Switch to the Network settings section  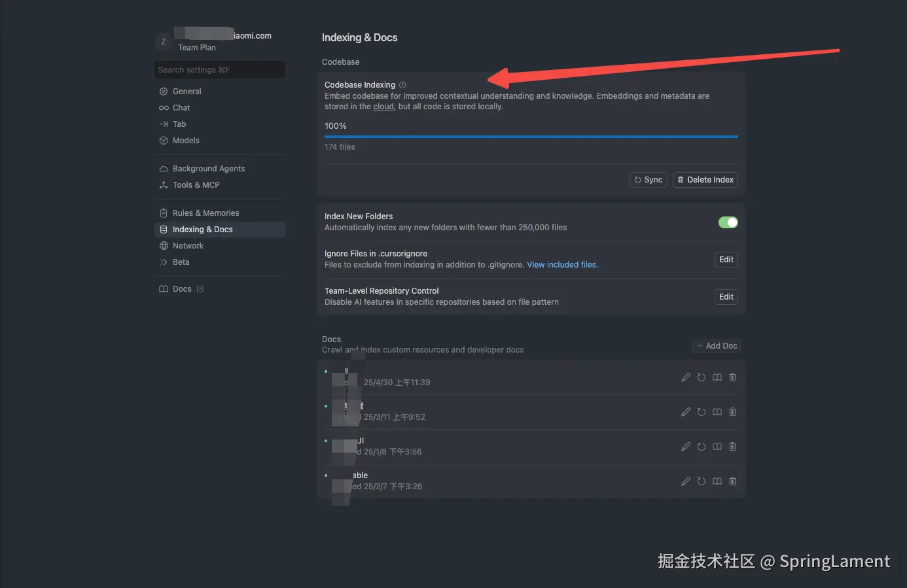188,245
